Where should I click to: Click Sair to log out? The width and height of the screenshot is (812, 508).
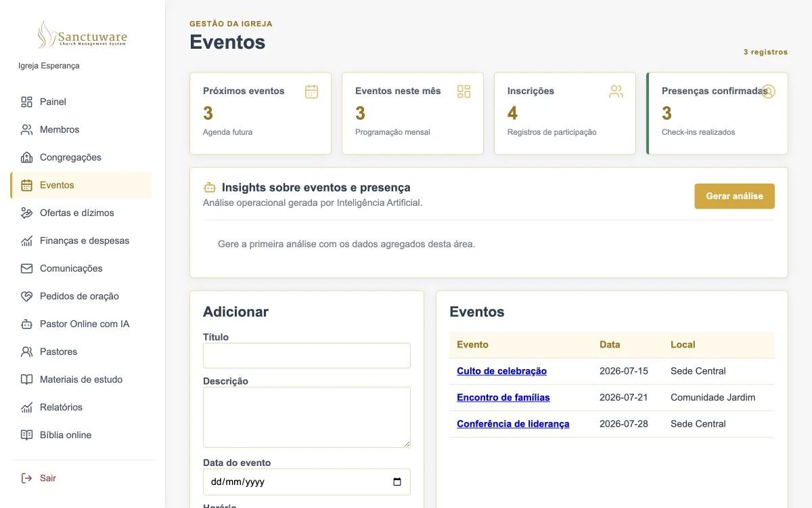click(x=81, y=478)
